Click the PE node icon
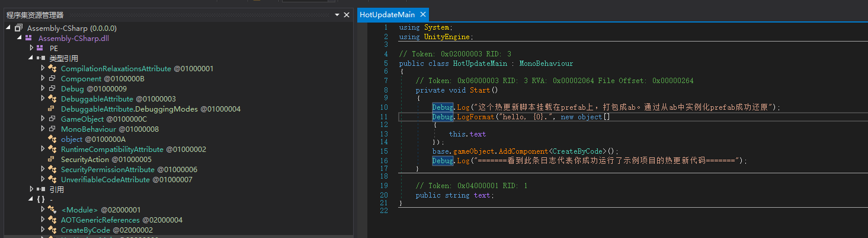The height and width of the screenshot is (238, 868). pyautogui.click(x=40, y=48)
